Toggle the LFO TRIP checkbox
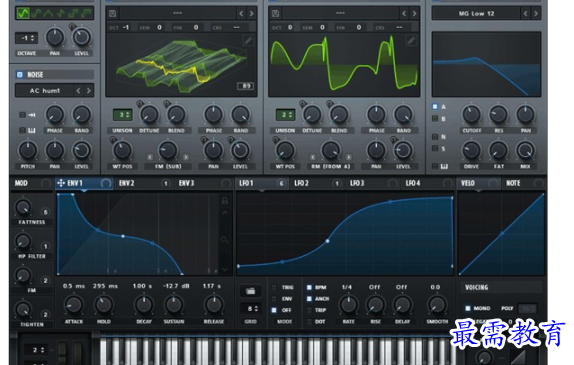The image size is (574, 365). pyautogui.click(x=309, y=310)
